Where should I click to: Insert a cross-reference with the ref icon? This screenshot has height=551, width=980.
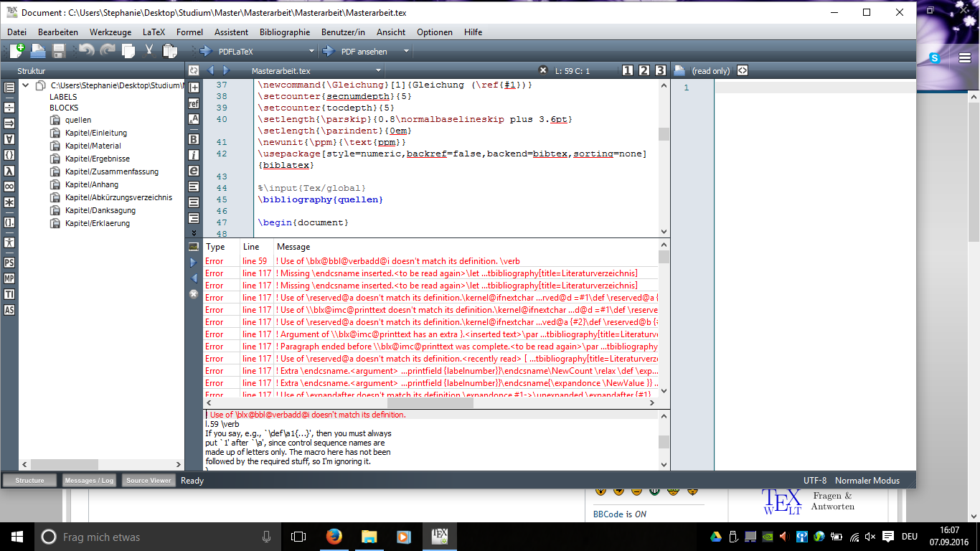click(x=194, y=103)
